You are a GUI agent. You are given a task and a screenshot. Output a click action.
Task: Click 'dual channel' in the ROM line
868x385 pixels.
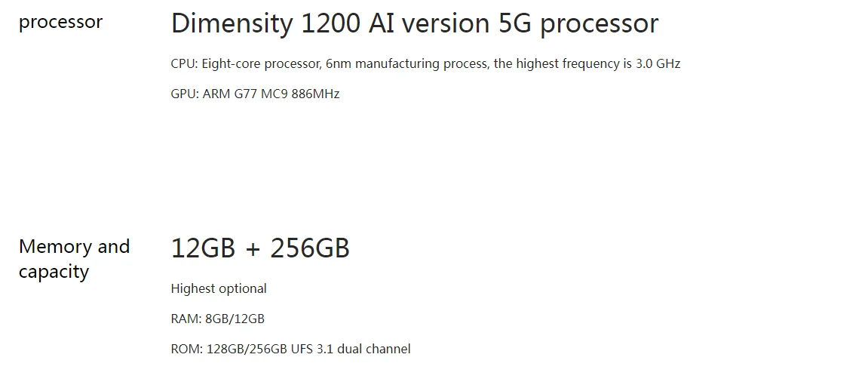[373, 350]
